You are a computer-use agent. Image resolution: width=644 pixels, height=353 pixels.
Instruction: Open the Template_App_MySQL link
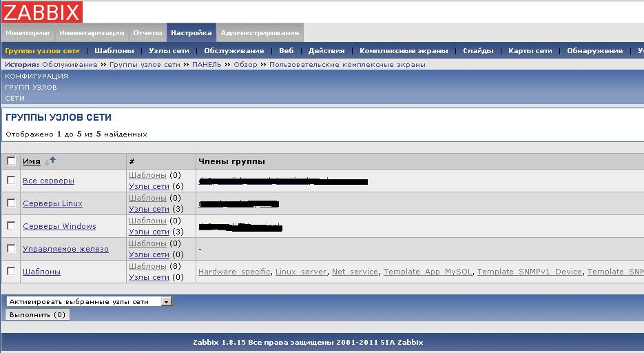(x=428, y=272)
